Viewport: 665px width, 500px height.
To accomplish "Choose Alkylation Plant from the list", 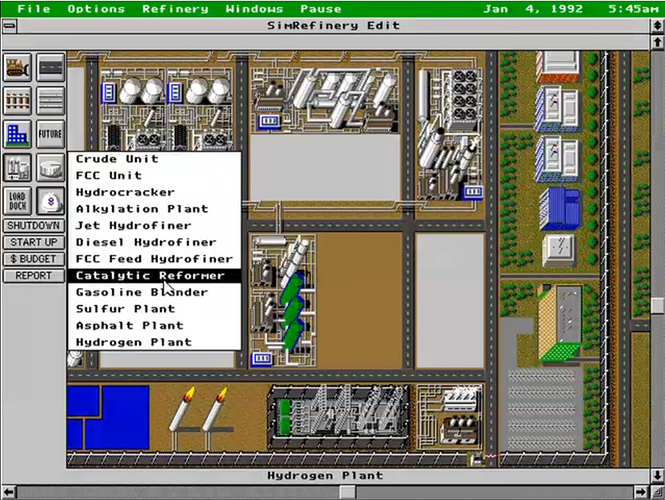I will [154, 209].
